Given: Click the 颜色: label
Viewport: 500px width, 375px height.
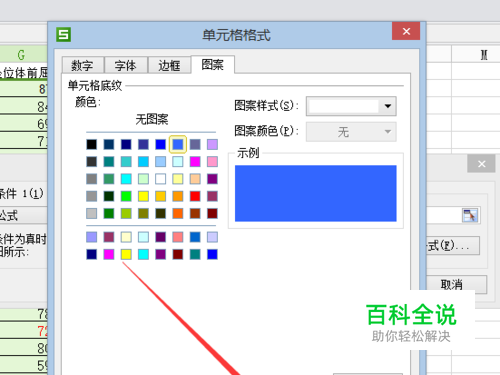Looking at the screenshot, I should coord(88,102).
